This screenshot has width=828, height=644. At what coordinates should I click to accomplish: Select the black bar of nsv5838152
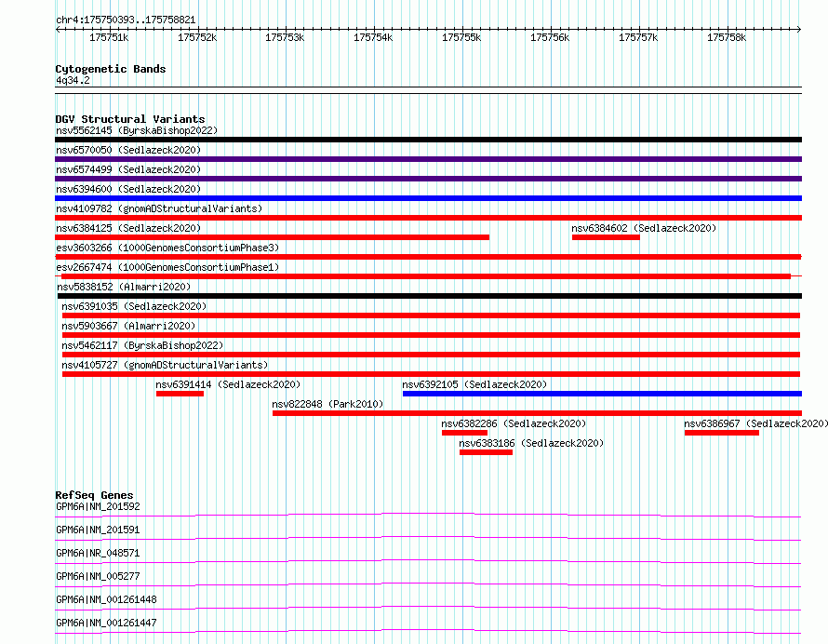(429, 296)
